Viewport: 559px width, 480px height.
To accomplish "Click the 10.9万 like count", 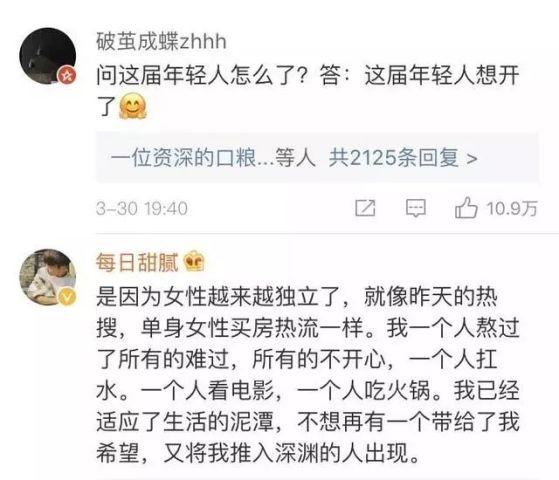I will click(512, 208).
